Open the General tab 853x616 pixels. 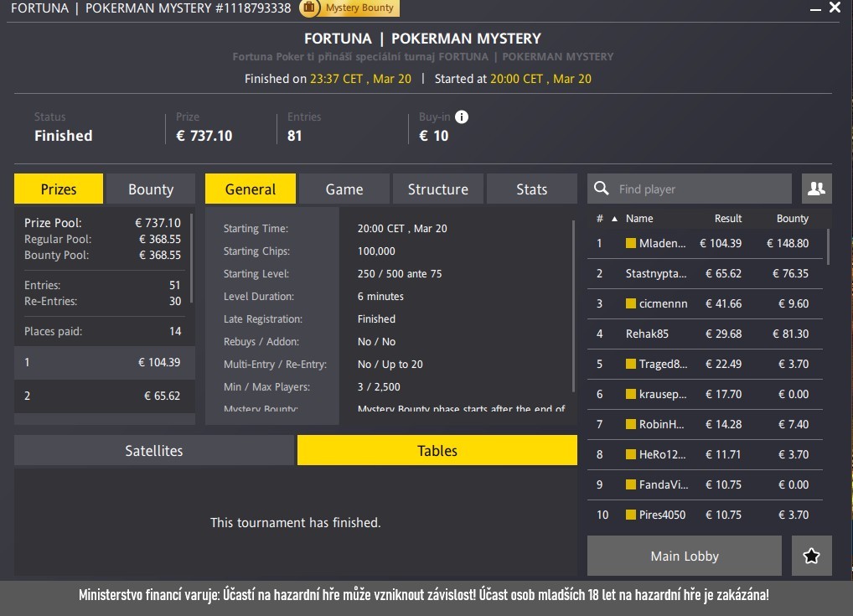251,189
